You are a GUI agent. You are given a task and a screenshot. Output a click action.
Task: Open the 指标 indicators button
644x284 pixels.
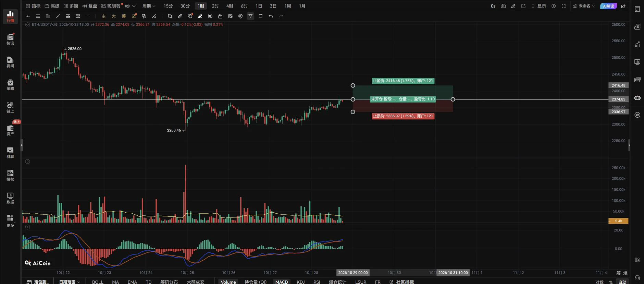33,6
